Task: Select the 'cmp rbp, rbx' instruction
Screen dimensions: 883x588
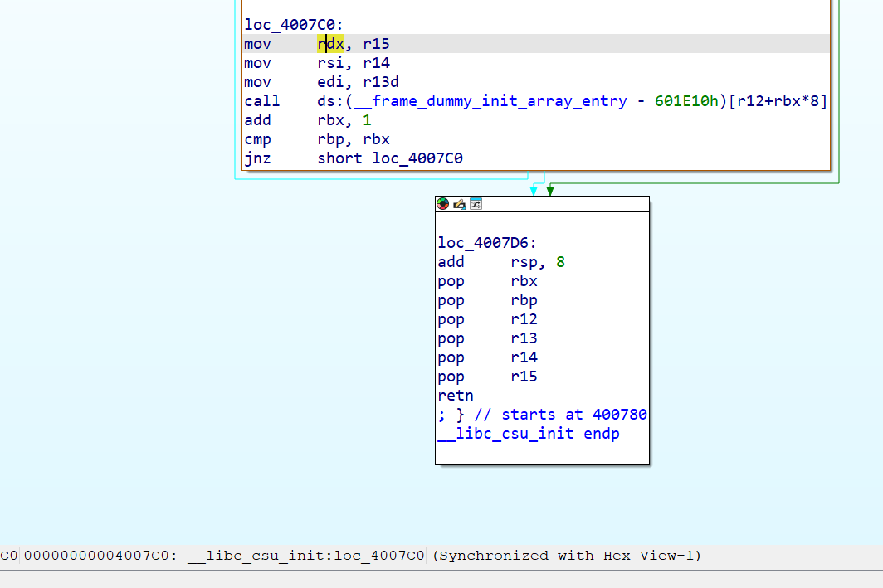Action: (317, 139)
